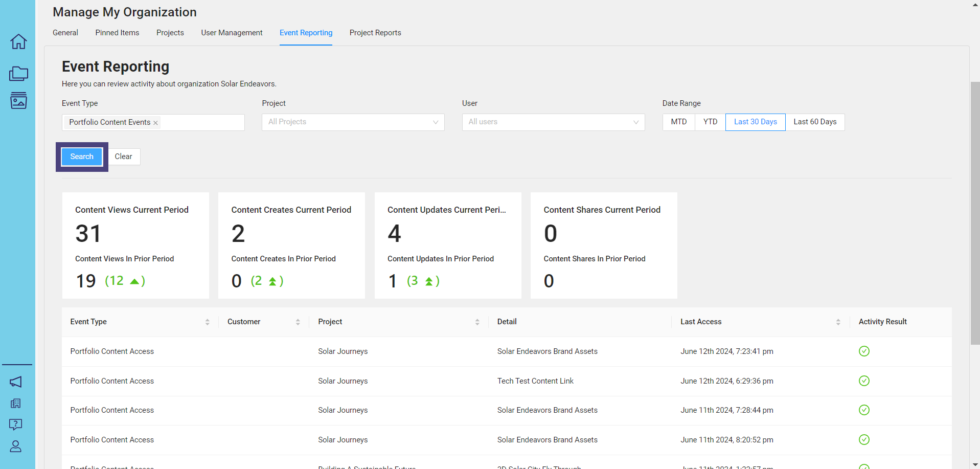This screenshot has height=469, width=980.
Task: Select the Last 60 Days range
Action: click(815, 122)
